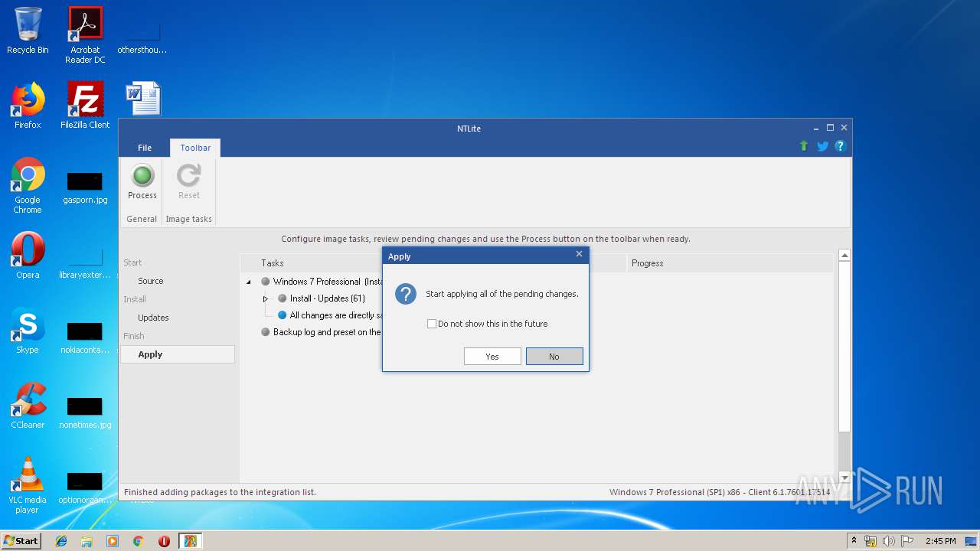
Task: Open Windows Media Player from taskbar
Action: (x=113, y=541)
